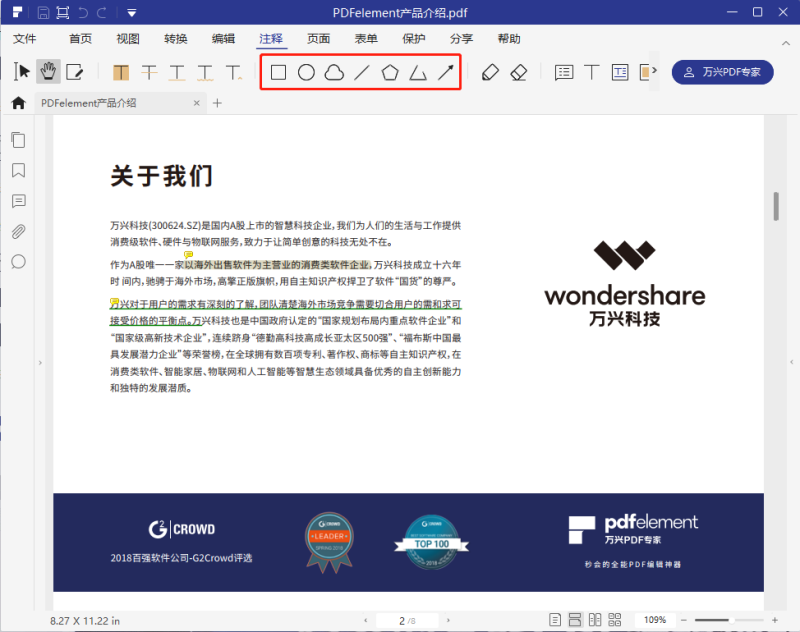
Task: Pick the pentagon polygon shape tool
Action: [390, 72]
